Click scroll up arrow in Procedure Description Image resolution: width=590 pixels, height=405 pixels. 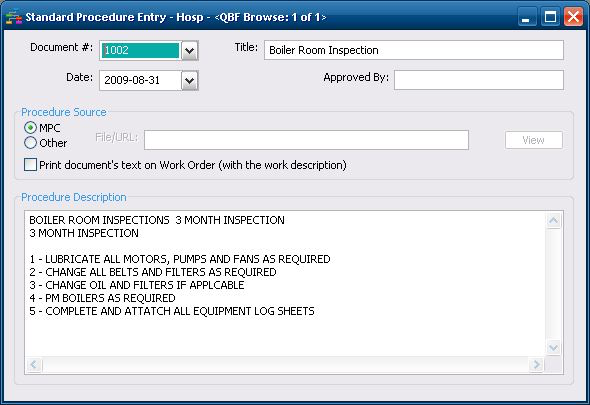554,220
